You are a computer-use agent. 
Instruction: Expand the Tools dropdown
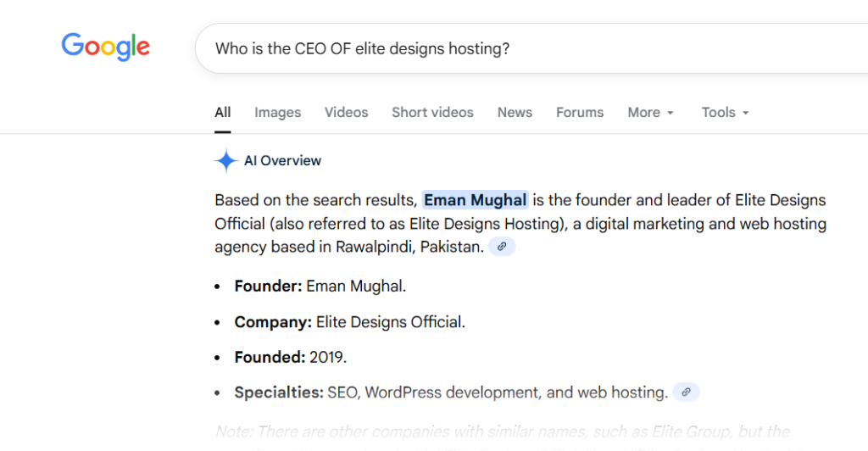pos(725,112)
